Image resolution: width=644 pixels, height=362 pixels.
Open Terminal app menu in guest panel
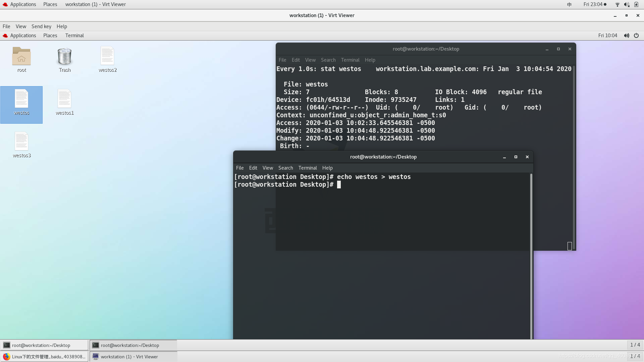(x=74, y=36)
